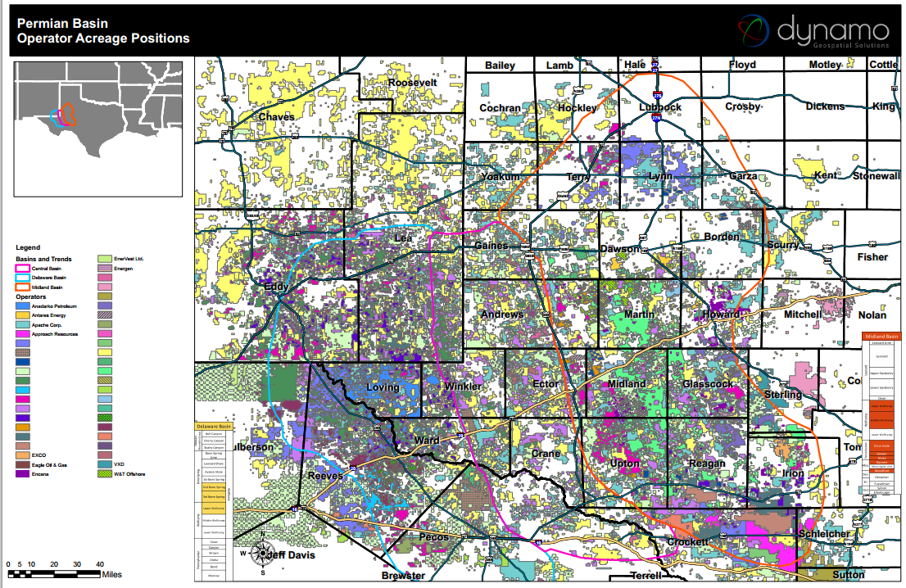The height and width of the screenshot is (588, 906).
Task: Click the miles scale bar
Action: (54, 573)
